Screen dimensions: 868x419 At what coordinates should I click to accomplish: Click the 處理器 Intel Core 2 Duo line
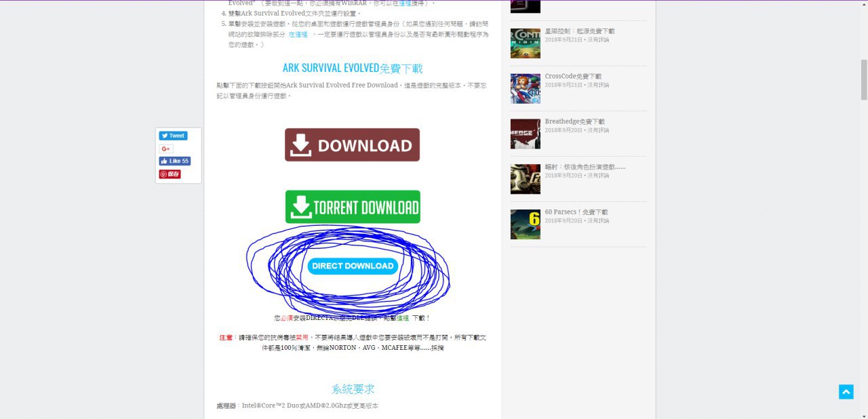(297, 405)
